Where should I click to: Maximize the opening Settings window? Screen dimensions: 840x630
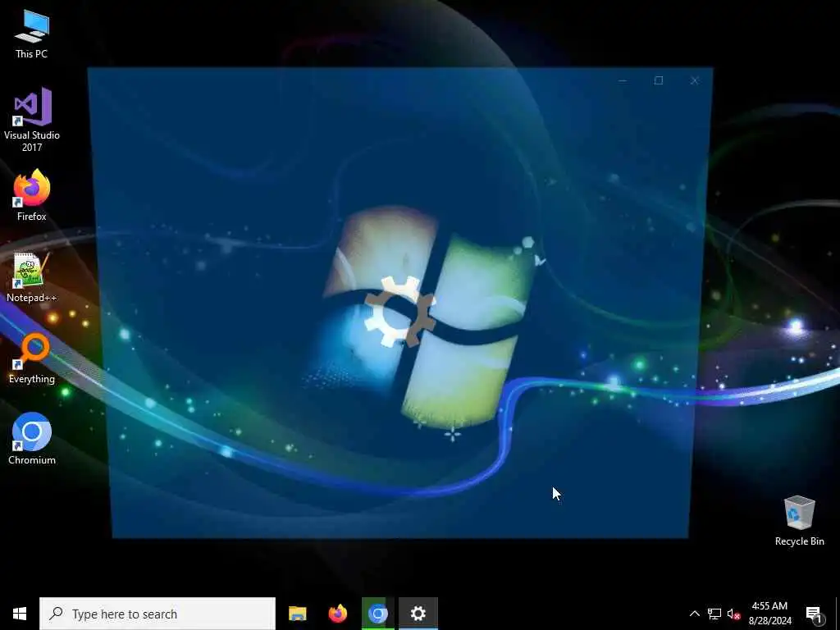coord(659,81)
